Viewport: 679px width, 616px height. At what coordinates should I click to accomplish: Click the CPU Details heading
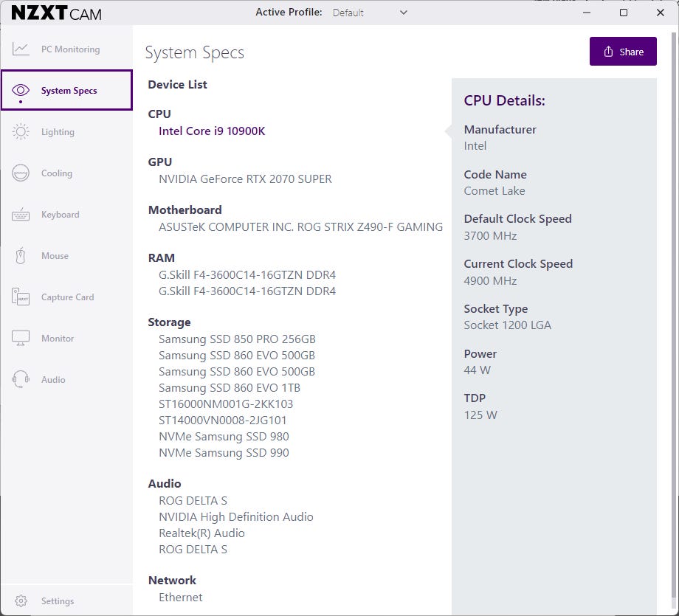coord(505,100)
